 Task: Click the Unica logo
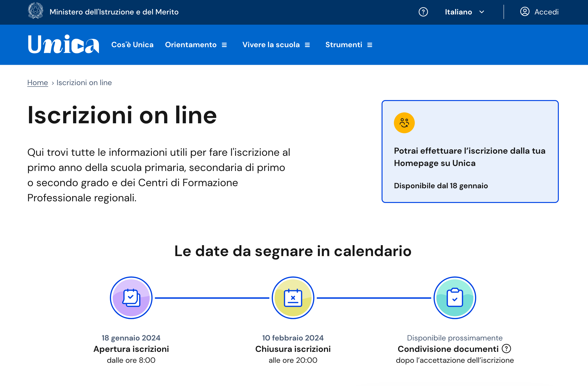click(63, 44)
